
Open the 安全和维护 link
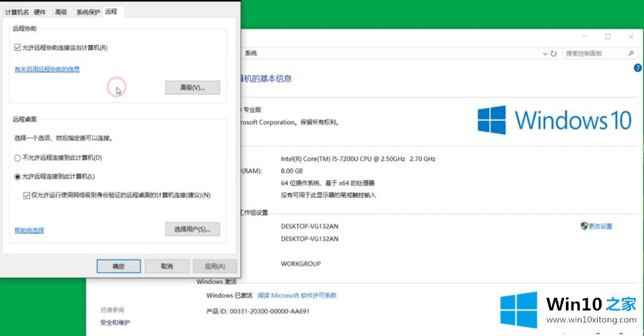(x=115, y=322)
